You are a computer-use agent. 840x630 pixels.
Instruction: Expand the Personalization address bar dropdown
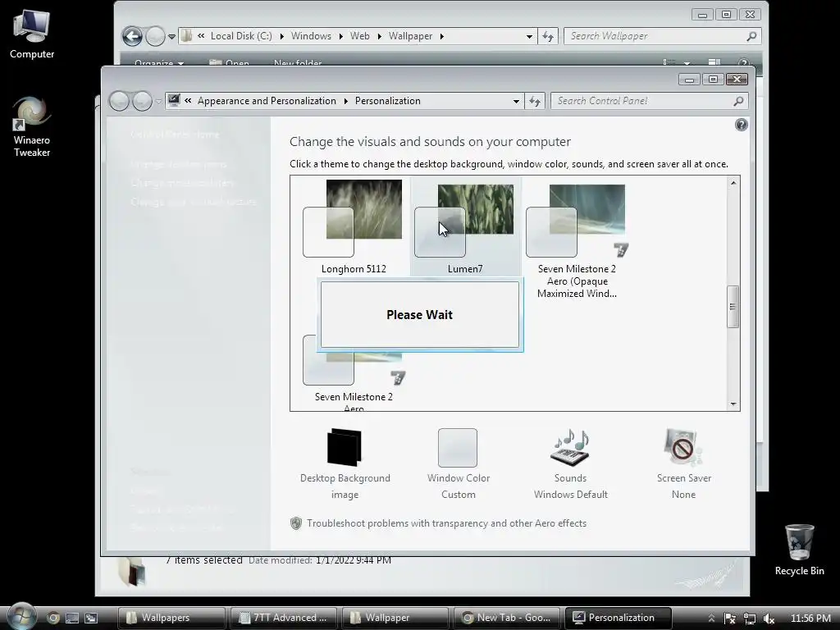pos(516,101)
